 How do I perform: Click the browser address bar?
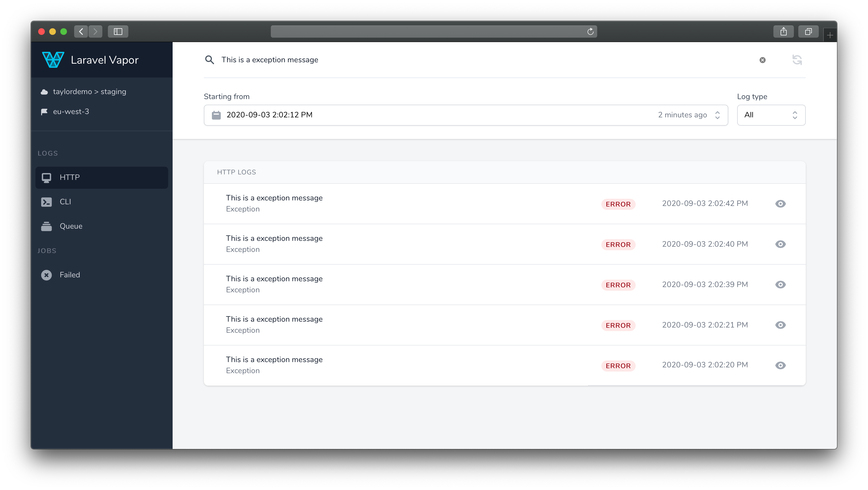(x=434, y=31)
